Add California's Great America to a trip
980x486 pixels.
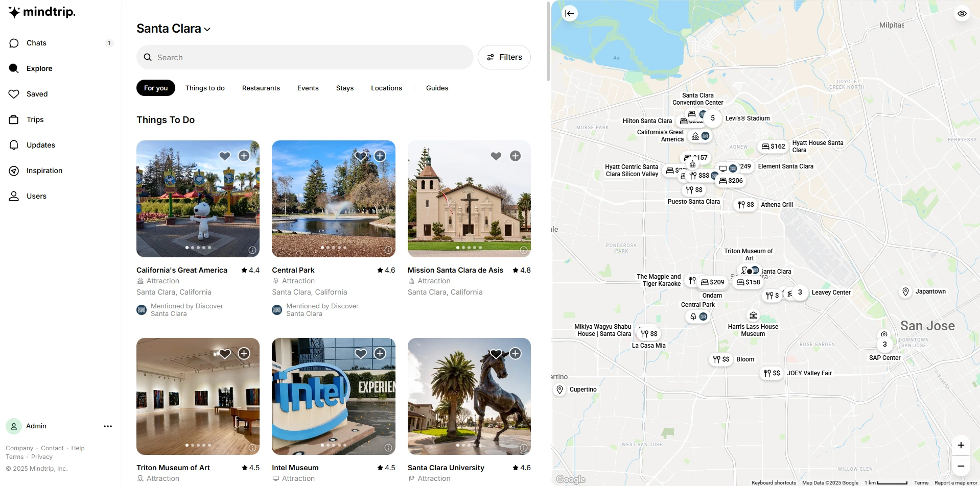coord(244,156)
